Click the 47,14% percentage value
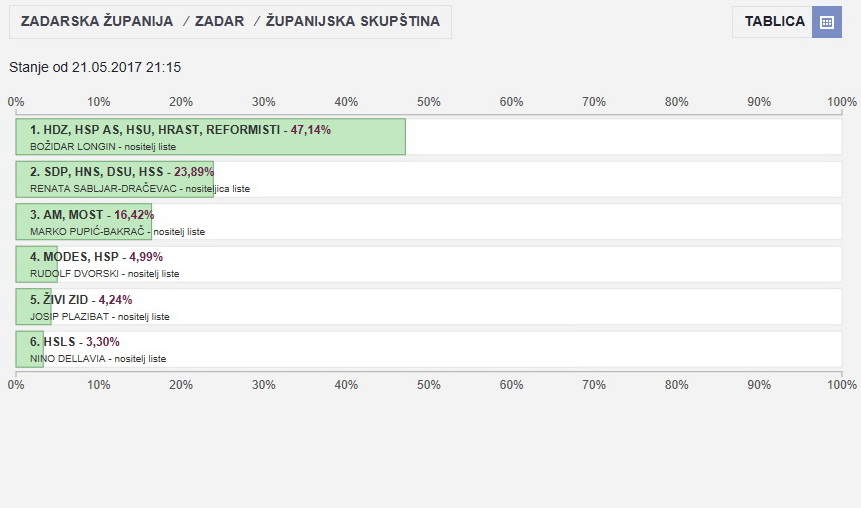Image resolution: width=861 pixels, height=508 pixels. click(311, 130)
